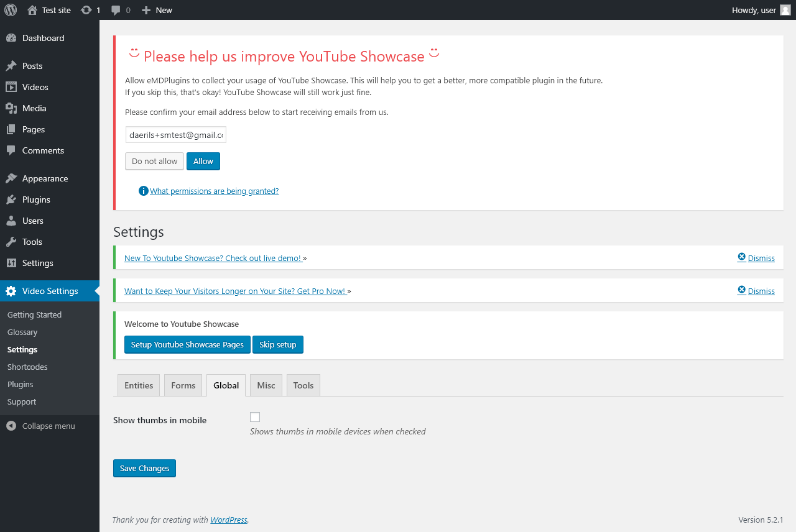Open Glossary submenu item
The width and height of the screenshot is (796, 532).
22,332
